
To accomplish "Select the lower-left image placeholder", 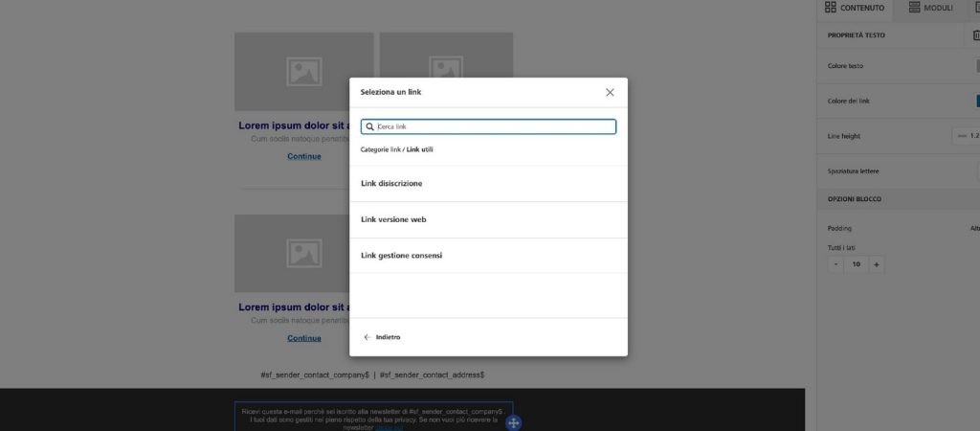I will (x=292, y=254).
